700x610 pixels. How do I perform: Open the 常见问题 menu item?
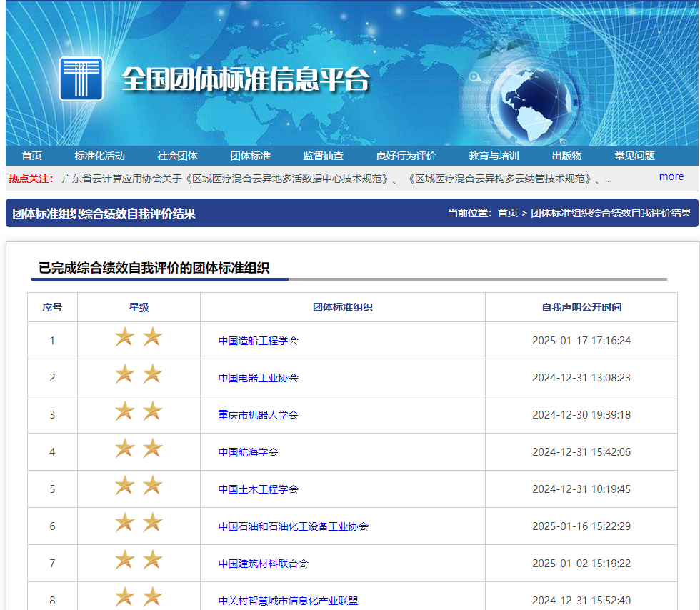tap(635, 156)
